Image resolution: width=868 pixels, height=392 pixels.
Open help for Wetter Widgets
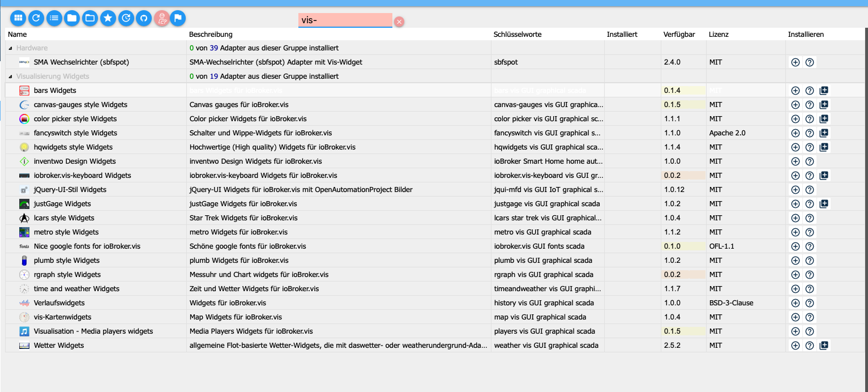810,346
